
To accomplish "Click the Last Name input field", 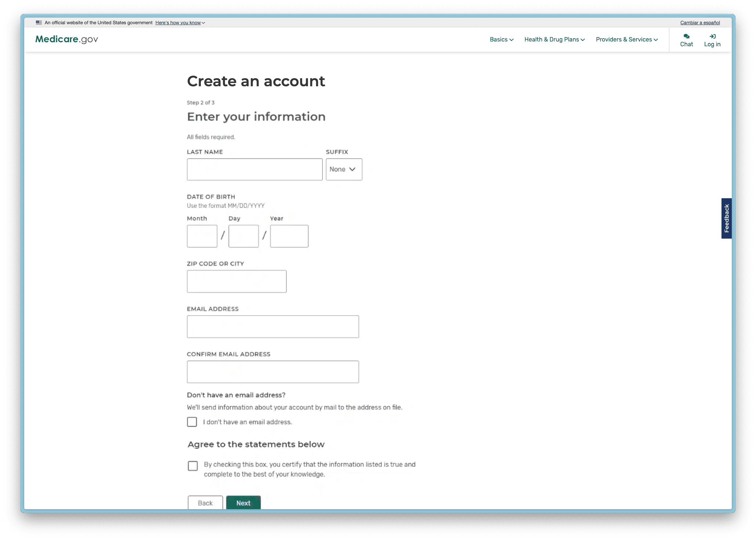I will (x=254, y=169).
